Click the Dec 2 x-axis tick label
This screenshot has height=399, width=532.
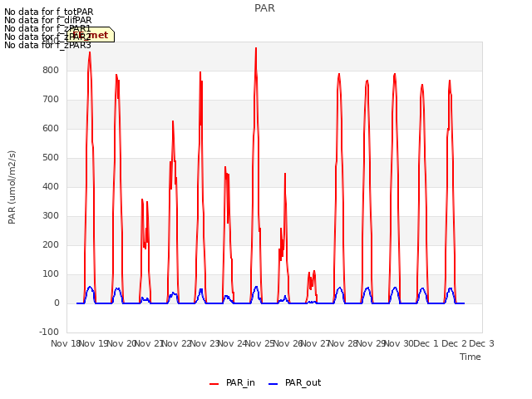click(454, 343)
